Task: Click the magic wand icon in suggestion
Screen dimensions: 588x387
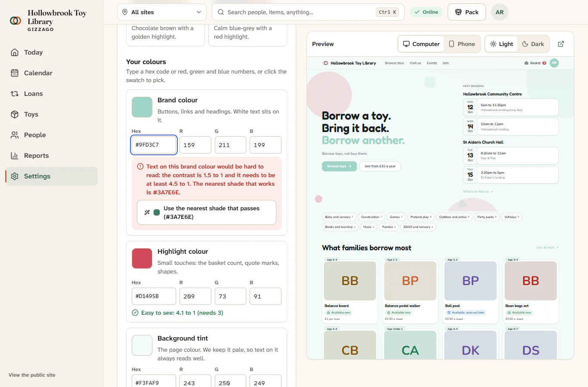Action: [147, 212]
